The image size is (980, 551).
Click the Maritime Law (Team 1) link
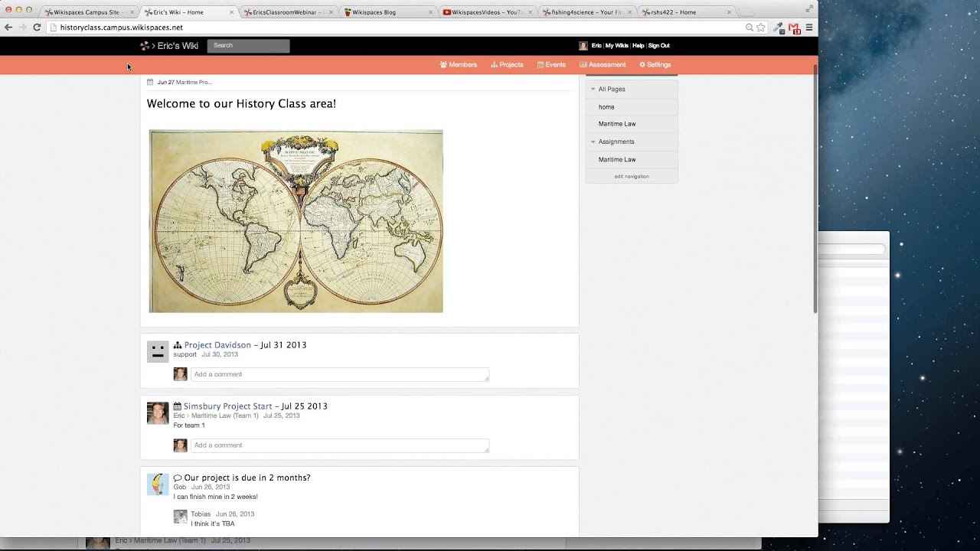pyautogui.click(x=225, y=416)
